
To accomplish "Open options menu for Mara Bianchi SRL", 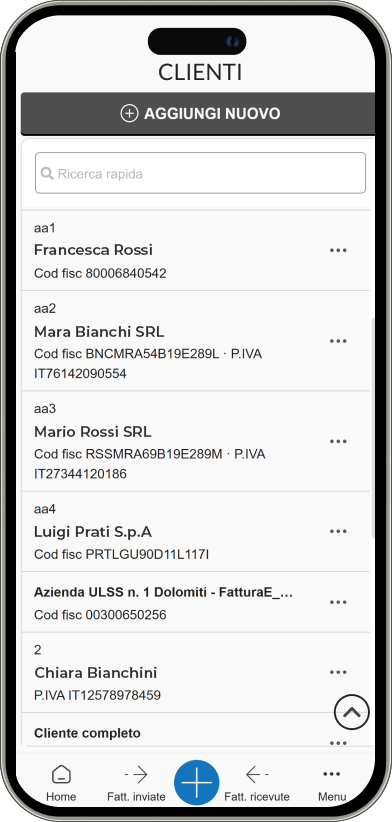I will point(338,341).
